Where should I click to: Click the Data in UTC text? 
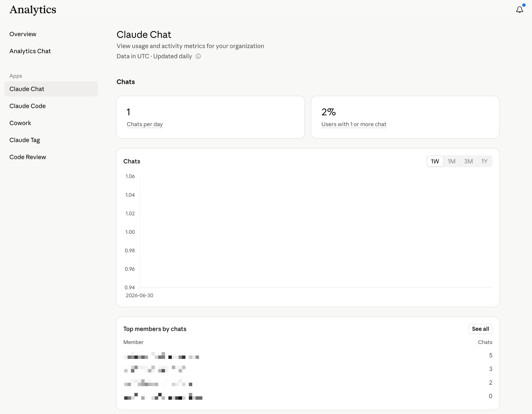[x=133, y=56]
